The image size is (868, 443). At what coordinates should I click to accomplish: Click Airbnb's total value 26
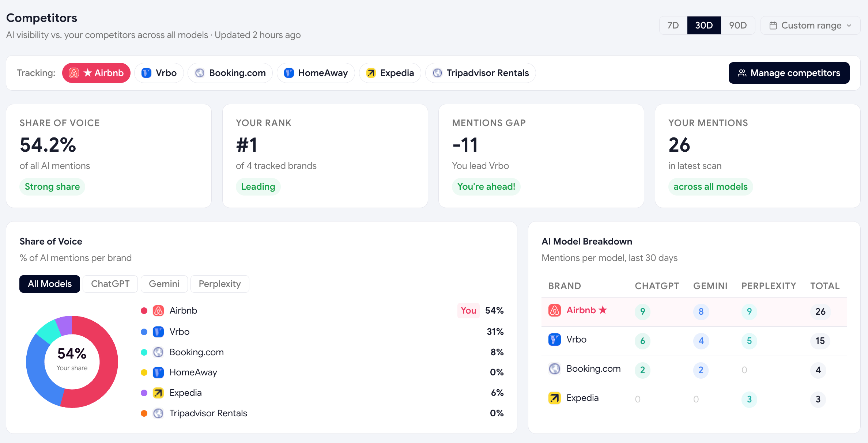tap(820, 312)
